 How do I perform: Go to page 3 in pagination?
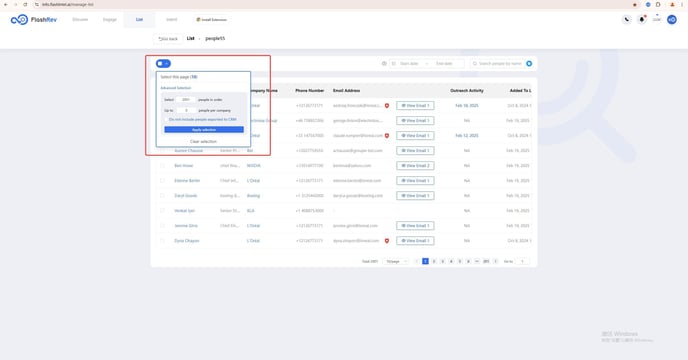click(442, 261)
